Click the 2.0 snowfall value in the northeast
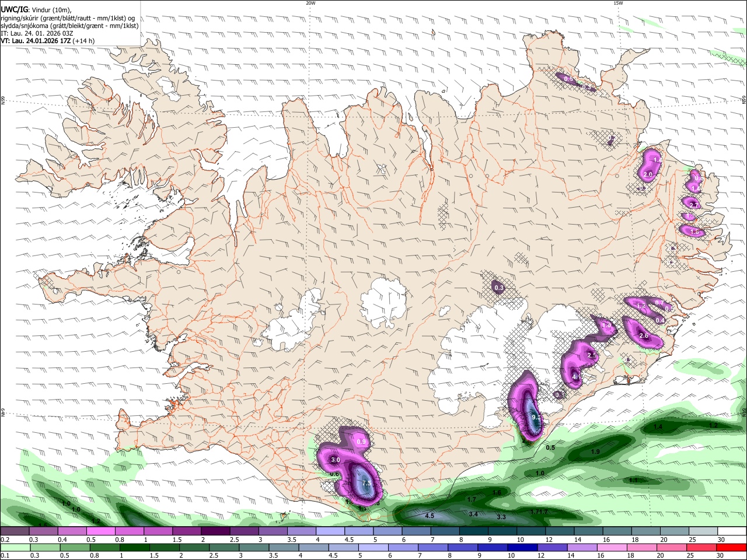The image size is (747, 560). [x=647, y=174]
